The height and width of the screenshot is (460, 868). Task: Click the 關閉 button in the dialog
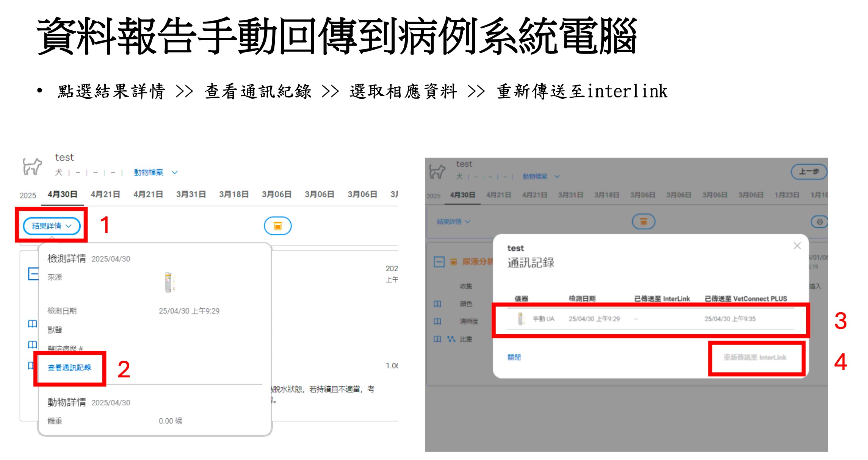514,357
